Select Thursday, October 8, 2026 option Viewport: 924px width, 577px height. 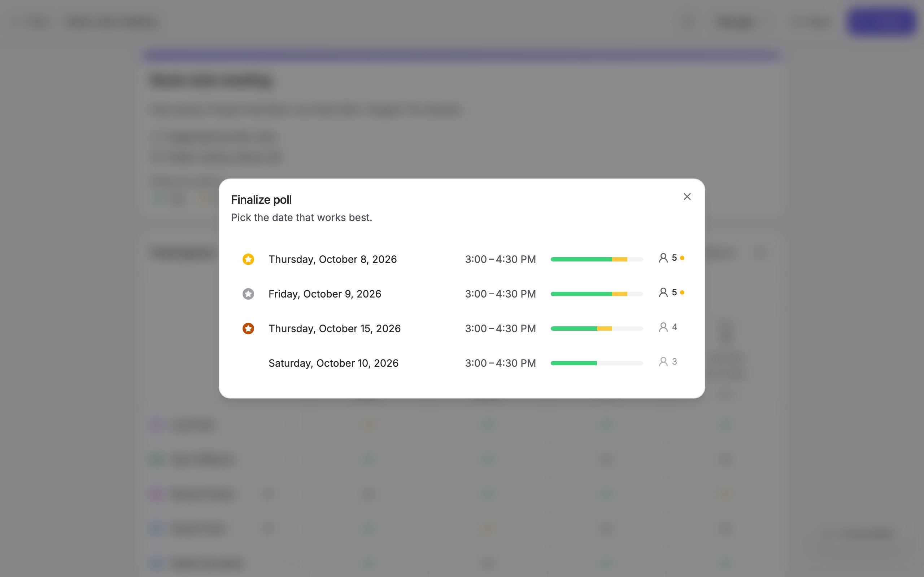462,259
